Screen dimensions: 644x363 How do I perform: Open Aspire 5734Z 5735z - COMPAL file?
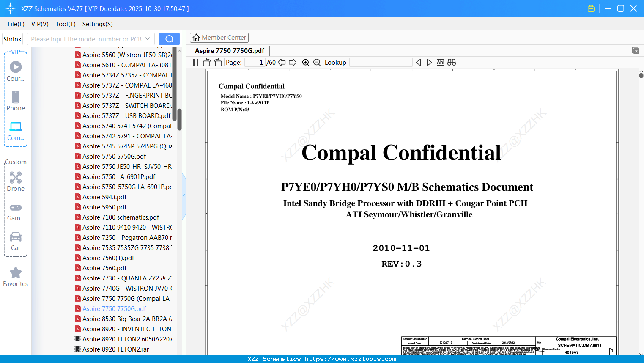(123, 75)
